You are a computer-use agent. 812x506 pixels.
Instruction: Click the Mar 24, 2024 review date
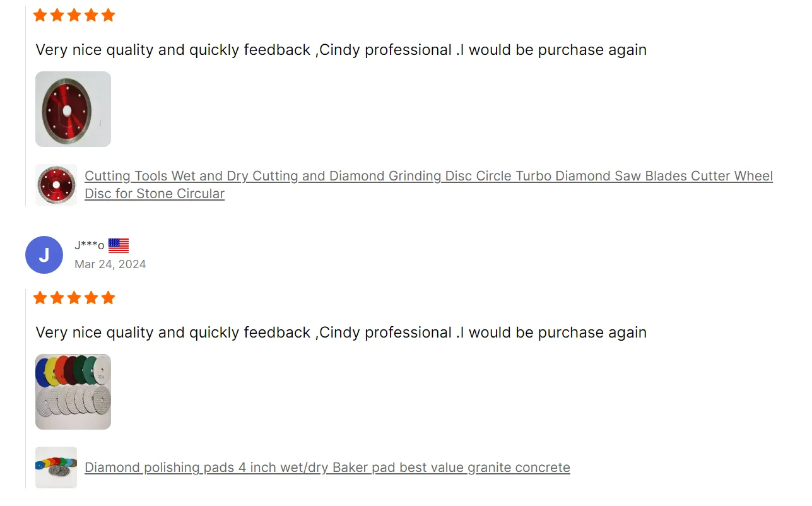[x=110, y=264]
